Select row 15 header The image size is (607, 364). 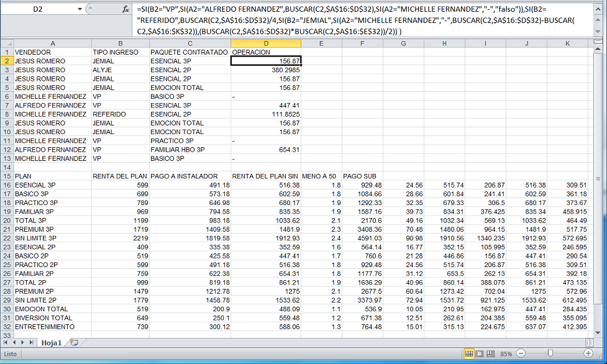[x=7, y=176]
